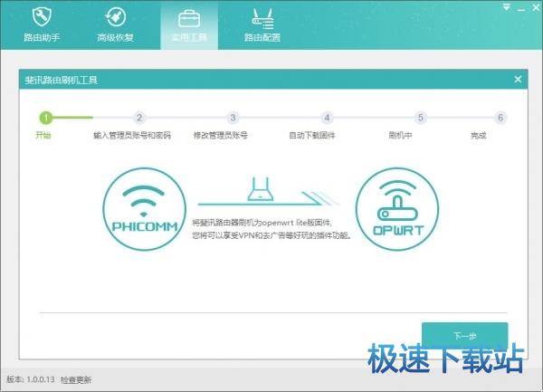Open the title bar dropdown menu arrow

click(x=506, y=7)
